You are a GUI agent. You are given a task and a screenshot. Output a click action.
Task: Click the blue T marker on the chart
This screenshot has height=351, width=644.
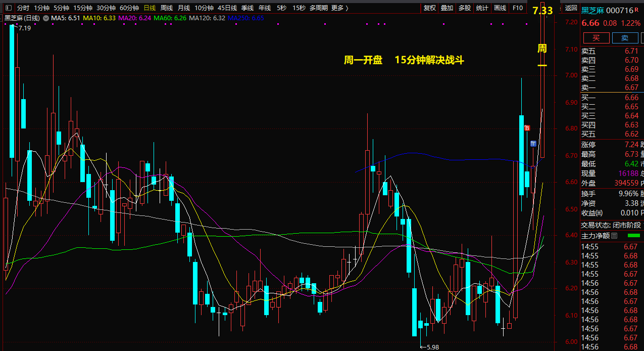click(533, 144)
